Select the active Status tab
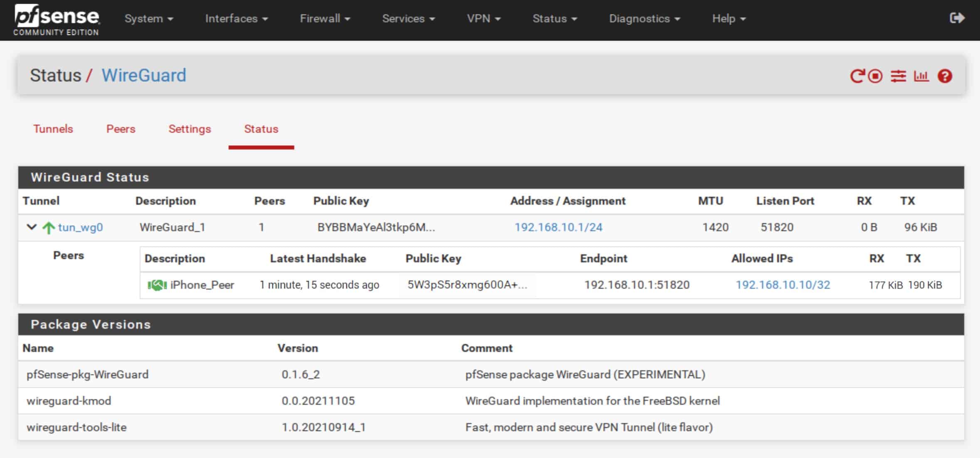 pyautogui.click(x=261, y=129)
